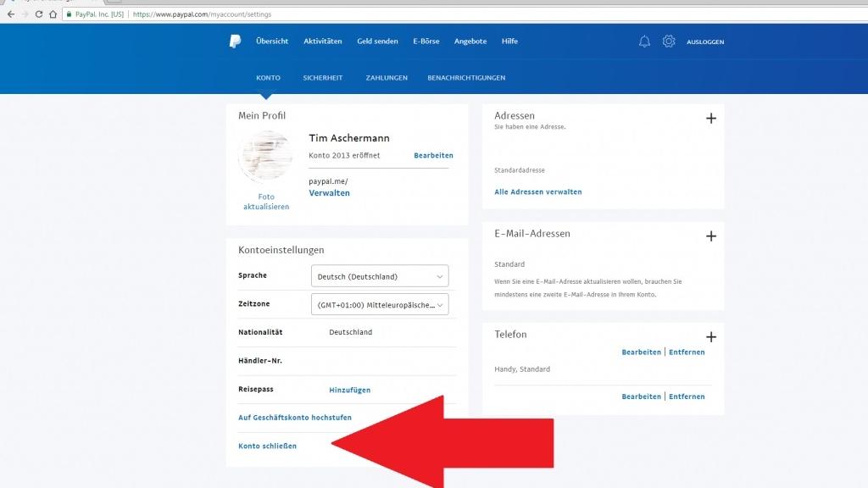
Task: Click Hinzufügen next to Reisepass
Action: 350,390
